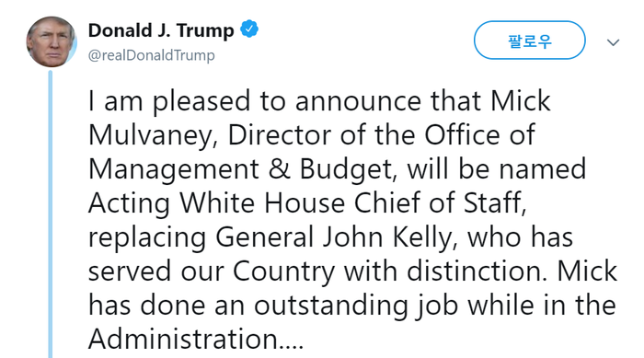
Task: Click the word "announce" in the first line
Action: [x=358, y=101]
